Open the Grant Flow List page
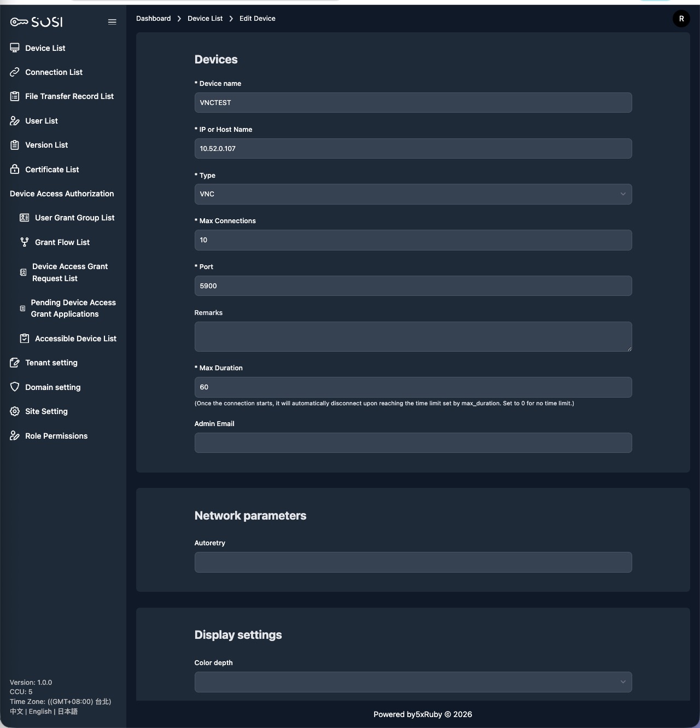Image resolution: width=700 pixels, height=728 pixels. 62,242
